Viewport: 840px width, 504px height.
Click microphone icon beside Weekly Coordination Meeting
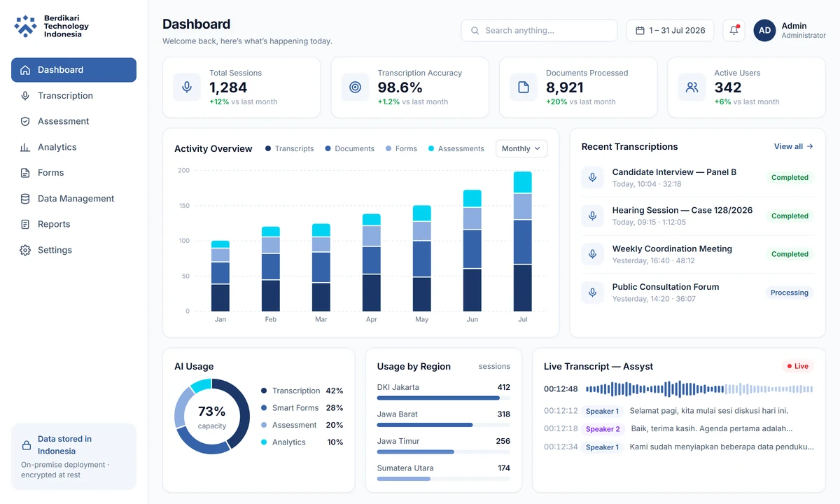pyautogui.click(x=592, y=254)
